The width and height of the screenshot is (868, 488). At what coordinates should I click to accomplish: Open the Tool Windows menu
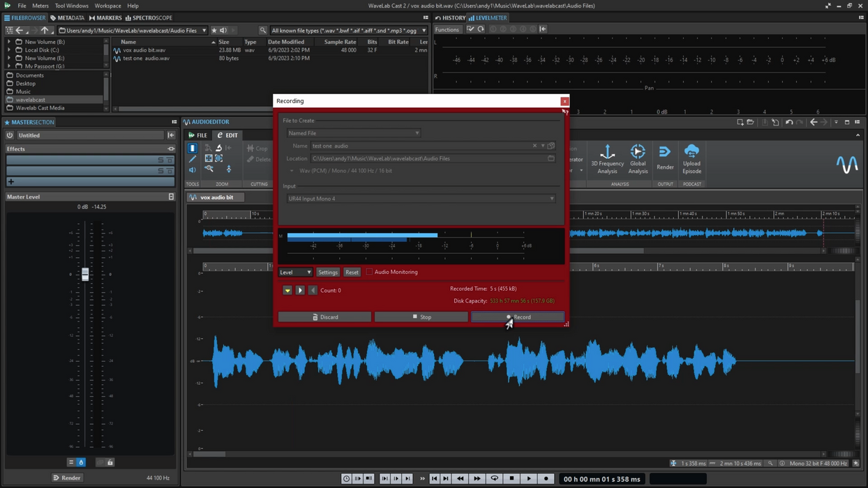pos(71,6)
